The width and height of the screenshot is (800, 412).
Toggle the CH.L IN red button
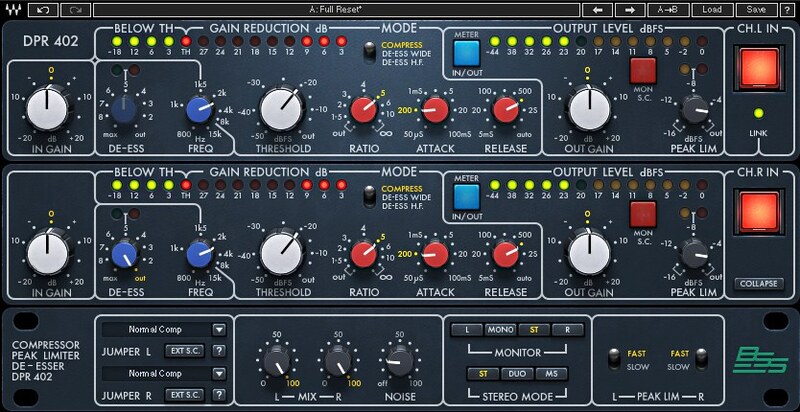coord(759,68)
